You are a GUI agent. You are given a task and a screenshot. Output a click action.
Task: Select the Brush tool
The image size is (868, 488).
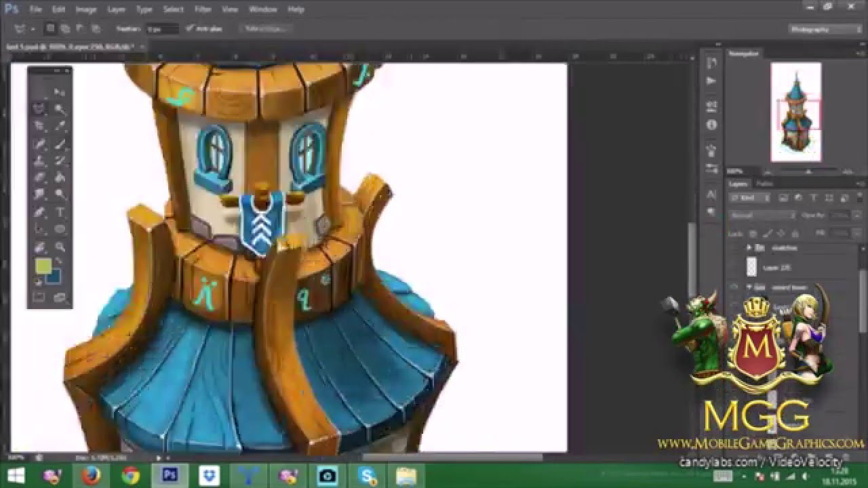point(60,144)
